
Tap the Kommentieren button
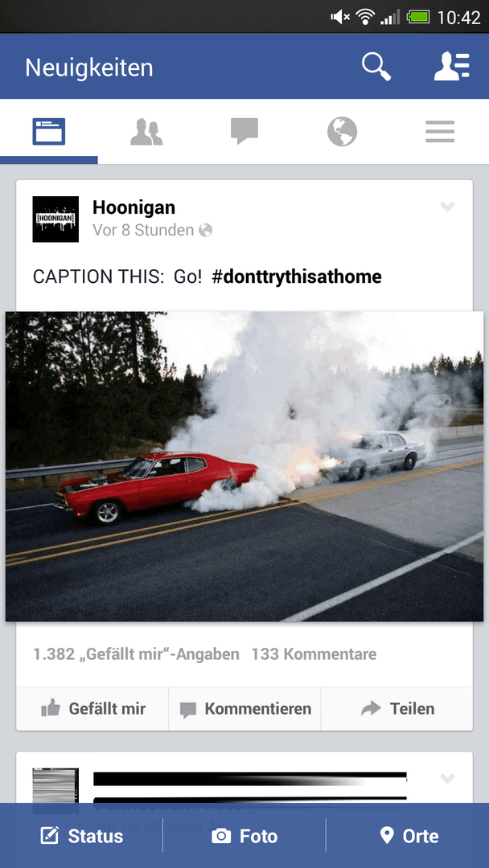(x=244, y=709)
